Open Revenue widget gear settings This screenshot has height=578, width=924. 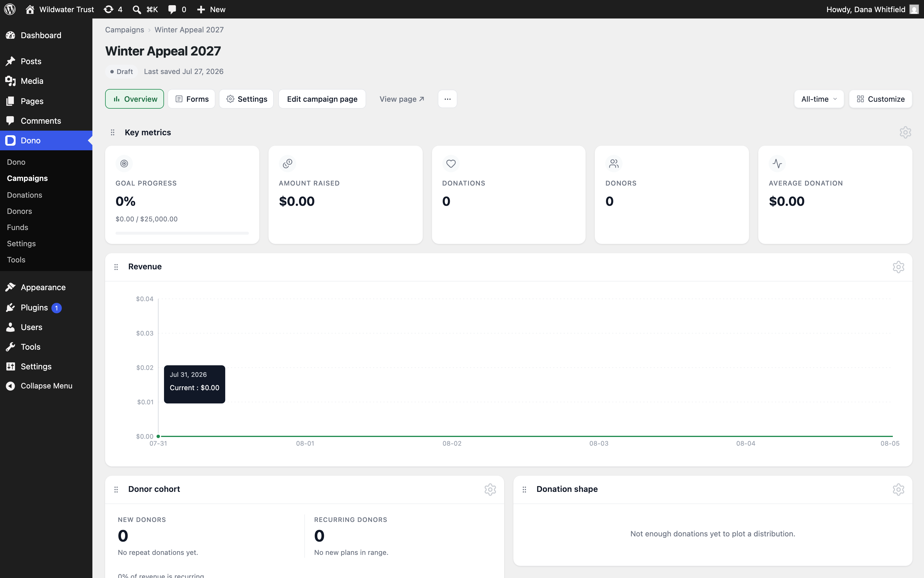pyautogui.click(x=898, y=267)
